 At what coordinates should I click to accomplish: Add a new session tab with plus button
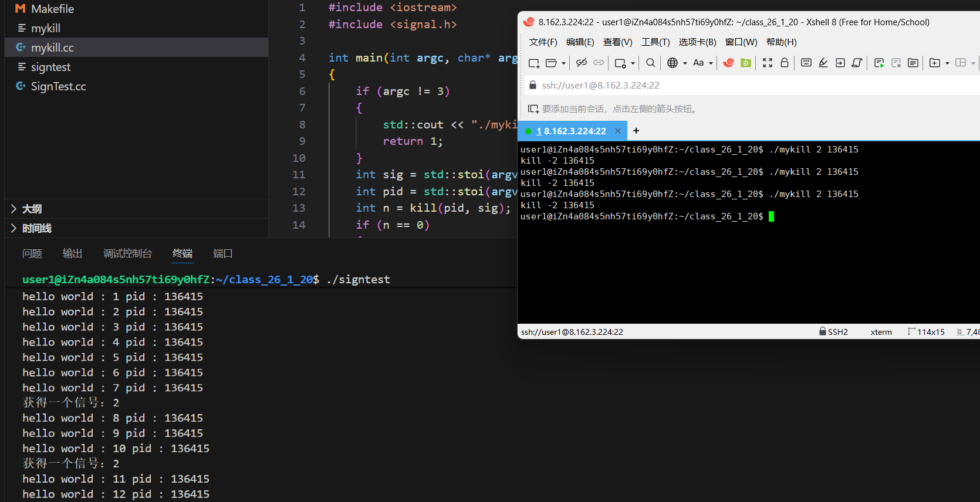(636, 131)
